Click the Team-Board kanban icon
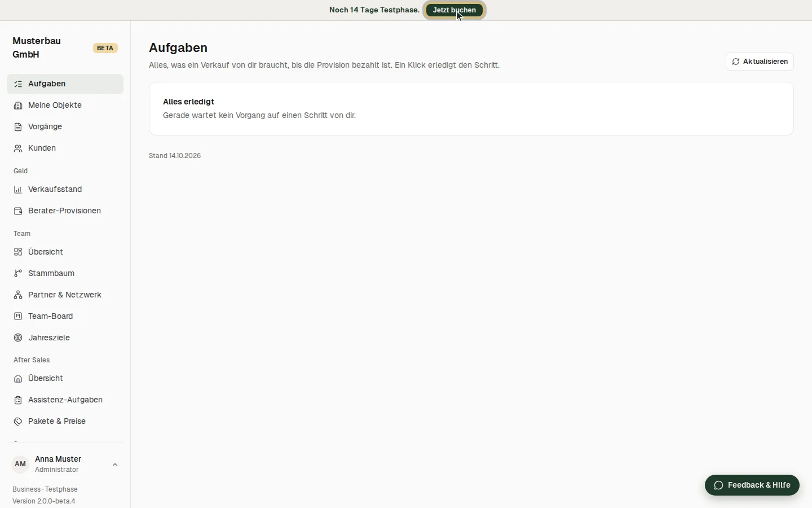812x508 pixels. pyautogui.click(x=18, y=317)
